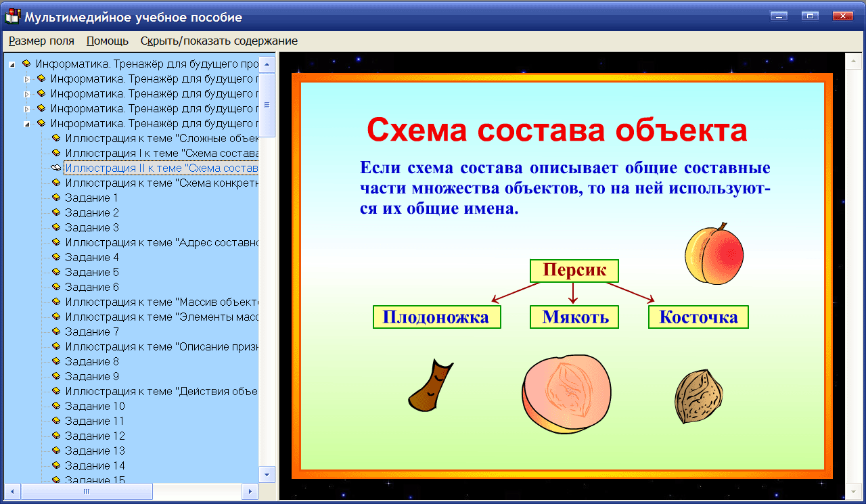This screenshot has height=504, width=866.
Task: Click the book icon of the root Информатика node
Action: (26, 63)
